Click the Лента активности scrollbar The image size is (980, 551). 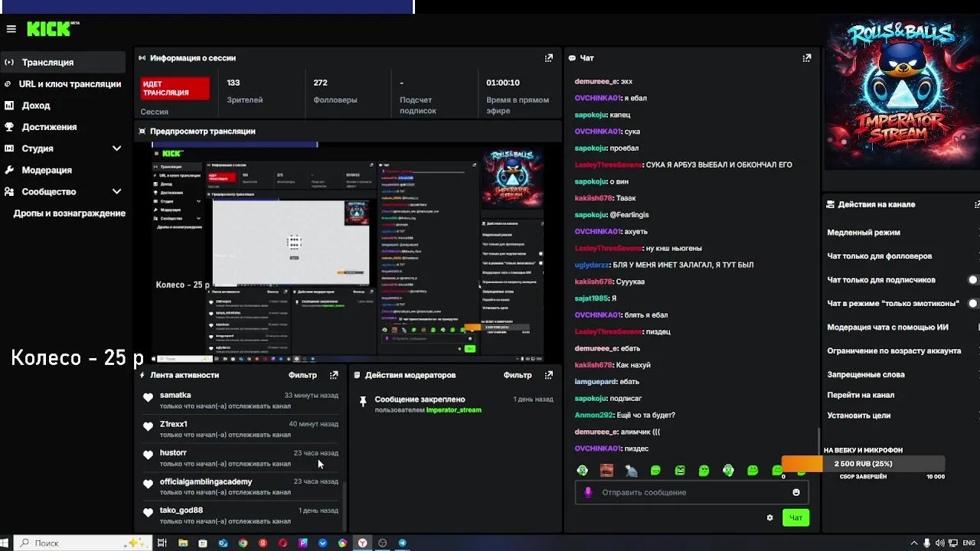point(345,506)
